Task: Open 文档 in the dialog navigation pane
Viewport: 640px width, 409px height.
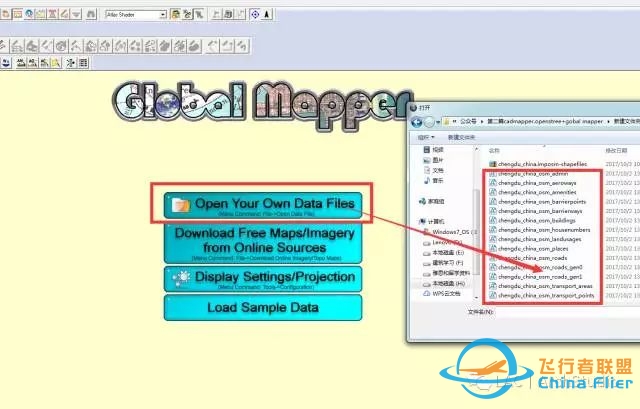Action: coord(433,170)
